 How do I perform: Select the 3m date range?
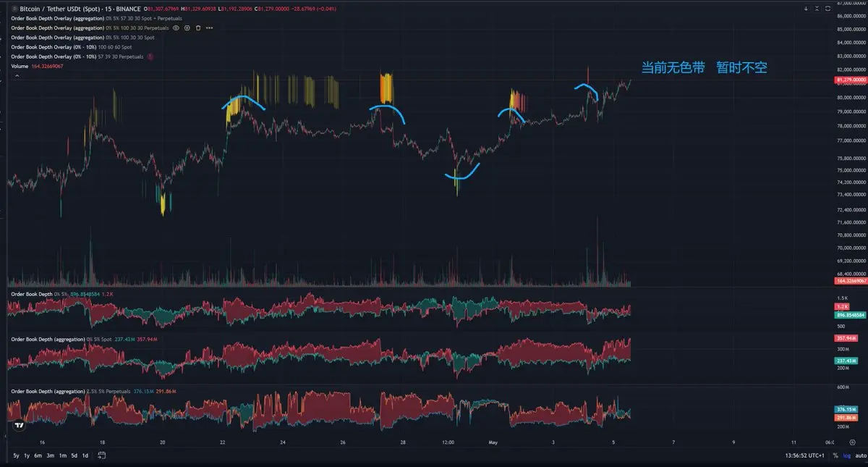click(x=50, y=455)
